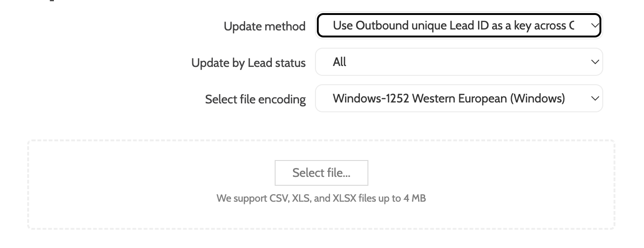Open the Update by Lead status dropdown
Image resolution: width=644 pixels, height=248 pixels.
458,62
